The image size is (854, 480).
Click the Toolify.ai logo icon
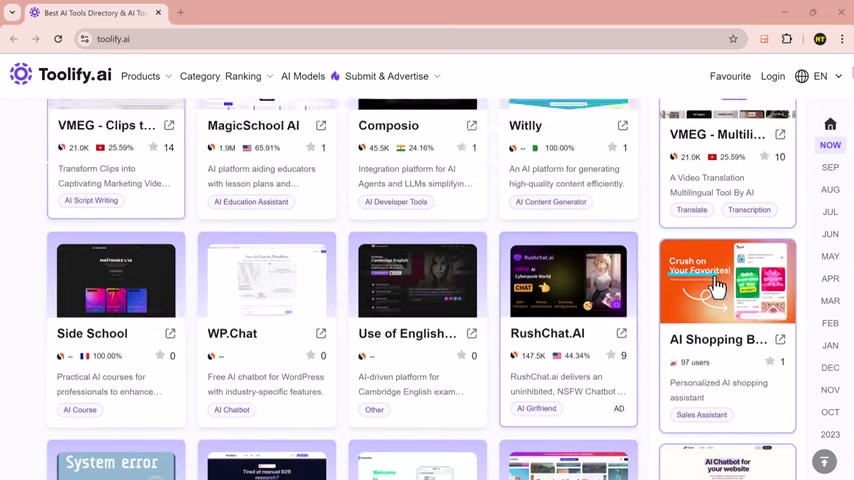coord(21,74)
